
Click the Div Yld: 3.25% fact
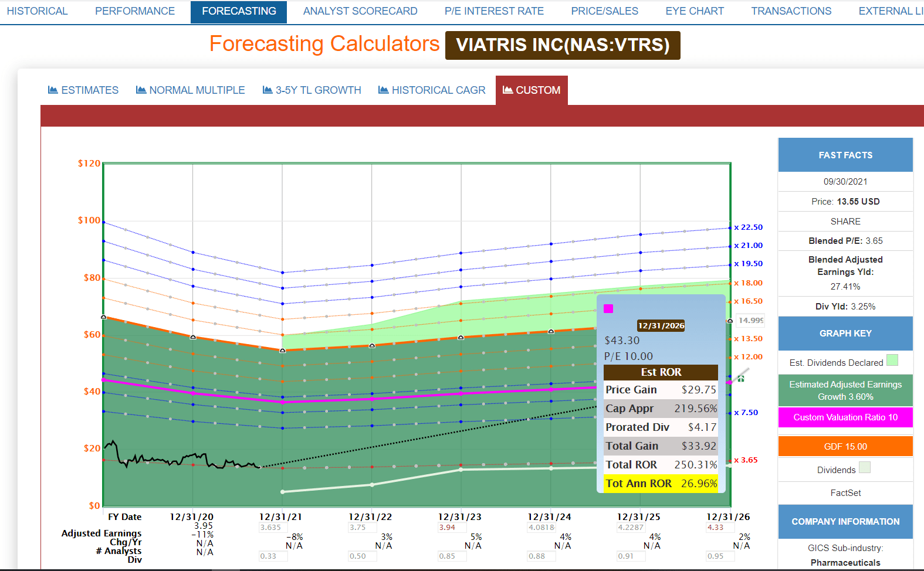pyautogui.click(x=845, y=307)
